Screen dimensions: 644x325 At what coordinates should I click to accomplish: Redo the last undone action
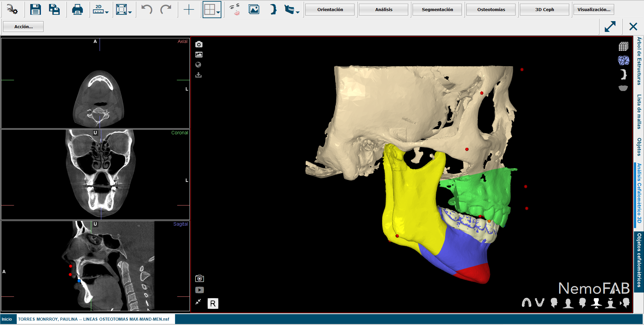[166, 9]
